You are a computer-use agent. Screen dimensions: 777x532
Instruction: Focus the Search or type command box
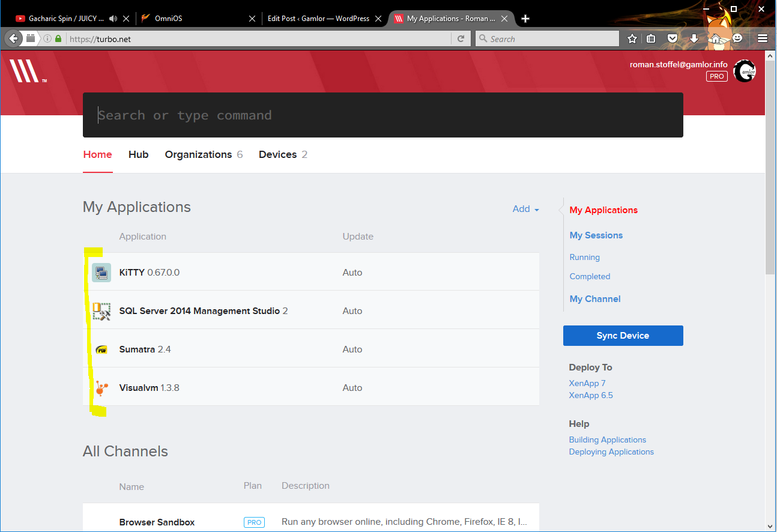[383, 115]
